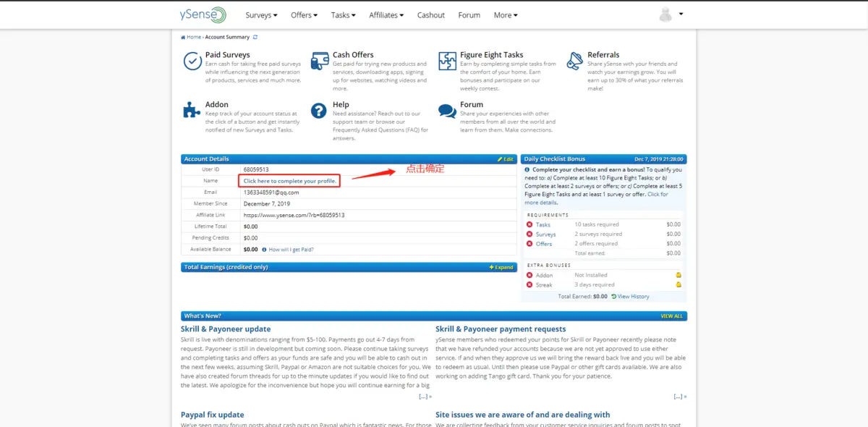Click the ySense logo
The width and height of the screenshot is (868, 427).
(x=203, y=14)
